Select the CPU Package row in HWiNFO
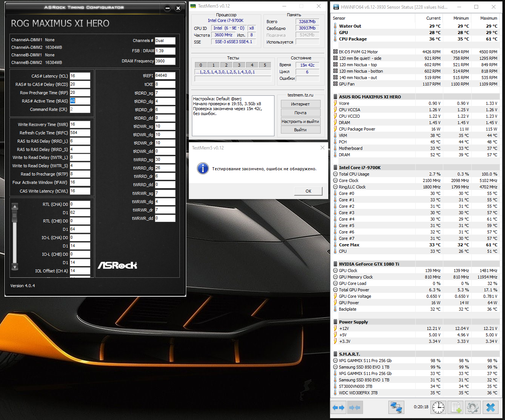This screenshot has width=505, height=420. pos(416,39)
